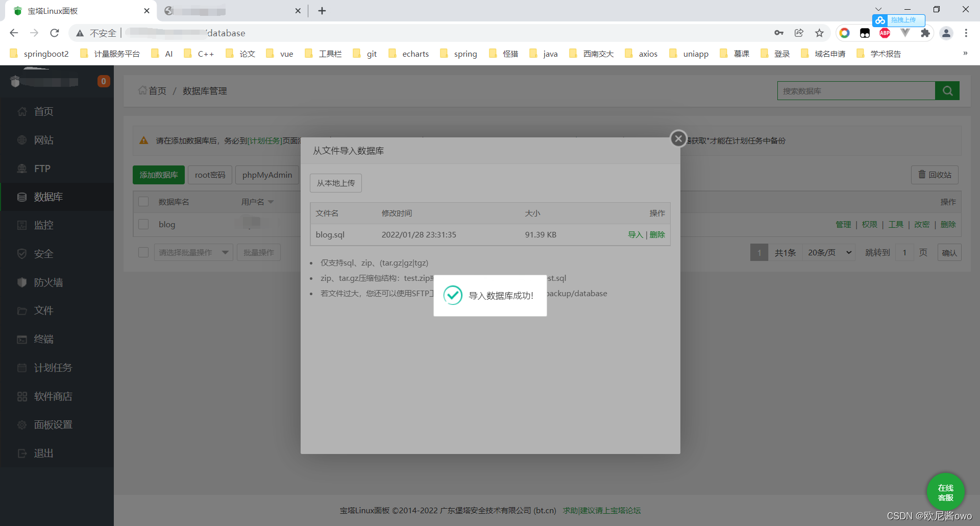Screen dimensions: 980x526
Task: Expand the 请选择批量操作 dropdown
Action: [x=193, y=252]
